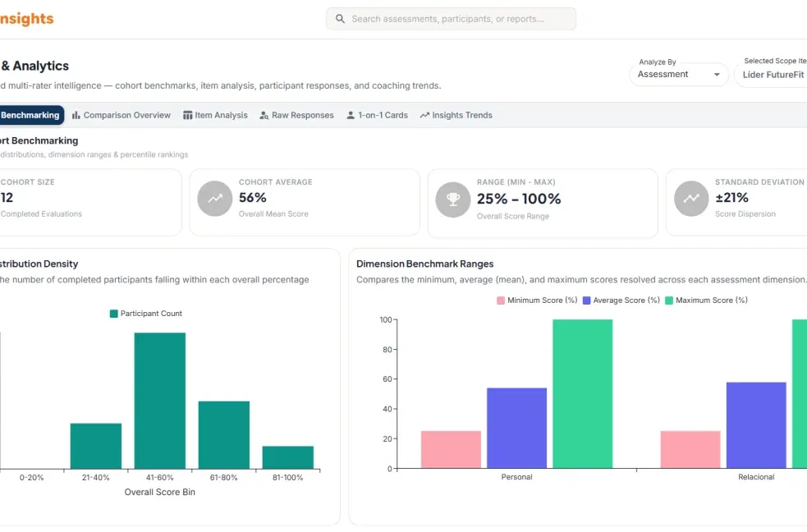Click the Comparison Overview bar chart icon

pyautogui.click(x=76, y=115)
